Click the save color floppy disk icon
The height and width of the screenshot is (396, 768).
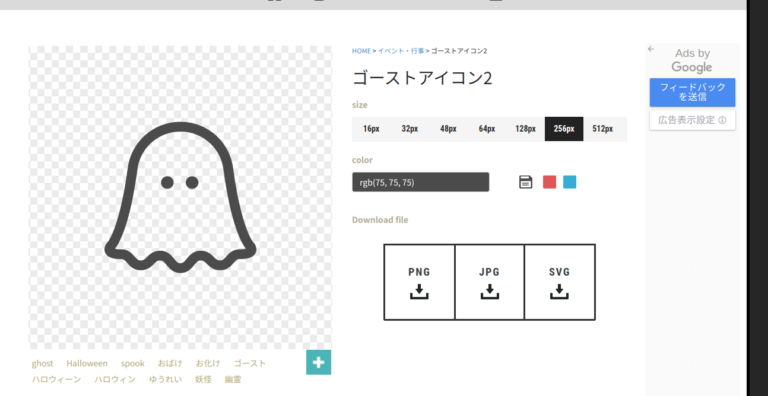(x=526, y=182)
